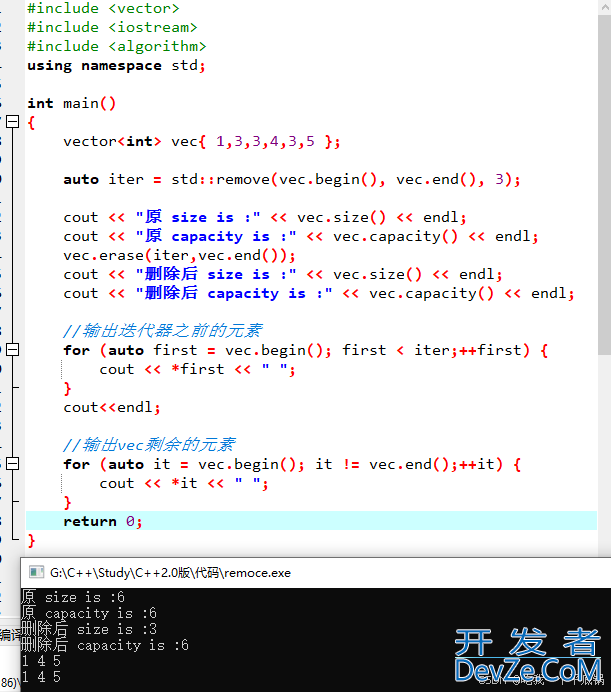Screen dimensions: 611x692
Task: Click the 'cout<<endl;' line
Action: tap(112, 407)
